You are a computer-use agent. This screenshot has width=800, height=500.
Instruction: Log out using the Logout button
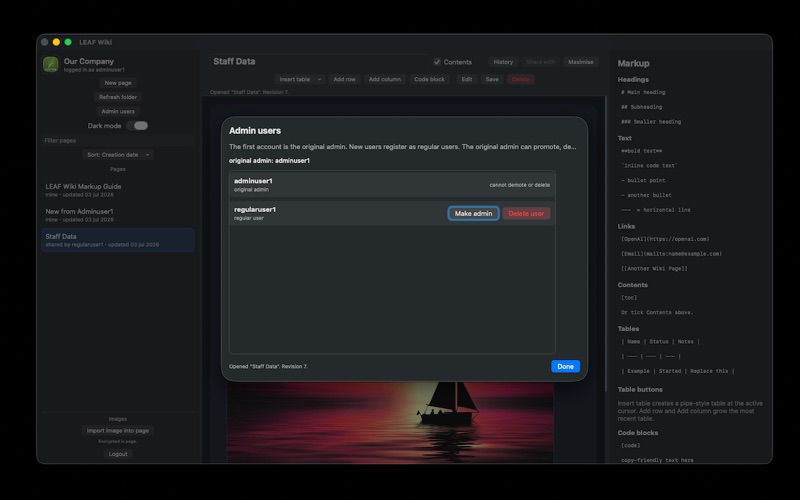(x=118, y=454)
